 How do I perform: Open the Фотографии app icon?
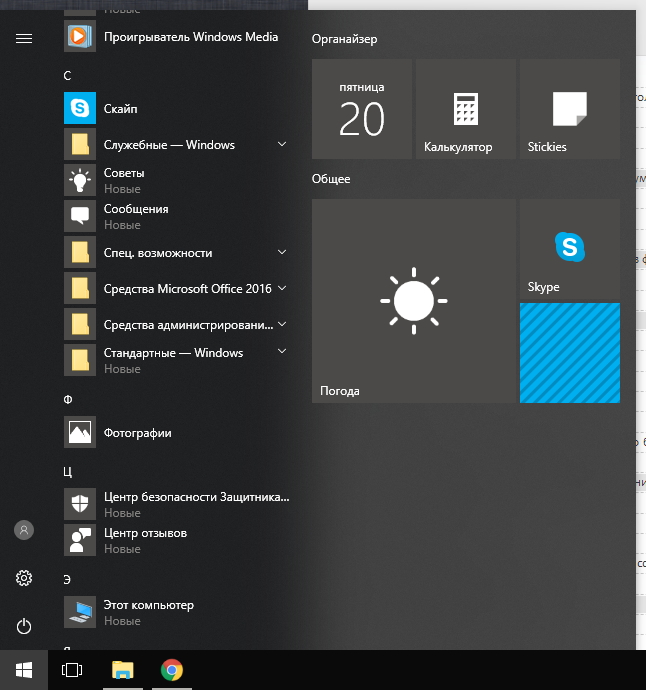(80, 432)
